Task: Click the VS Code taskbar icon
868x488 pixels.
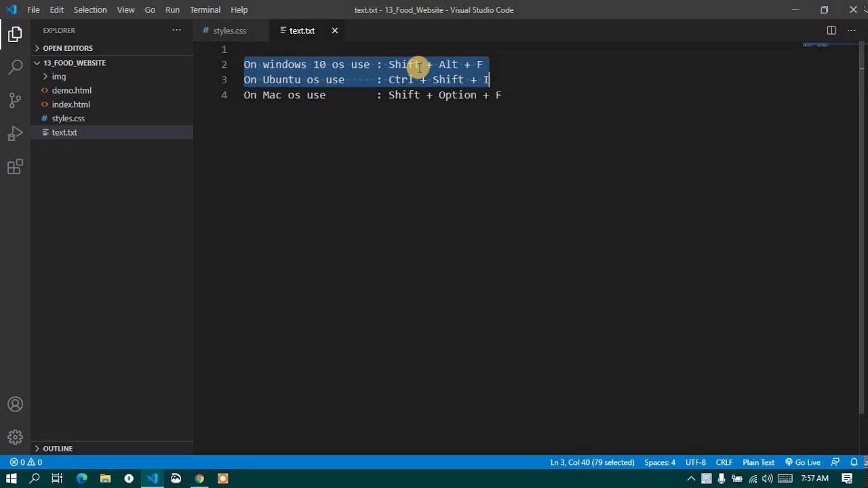Action: click(x=153, y=479)
